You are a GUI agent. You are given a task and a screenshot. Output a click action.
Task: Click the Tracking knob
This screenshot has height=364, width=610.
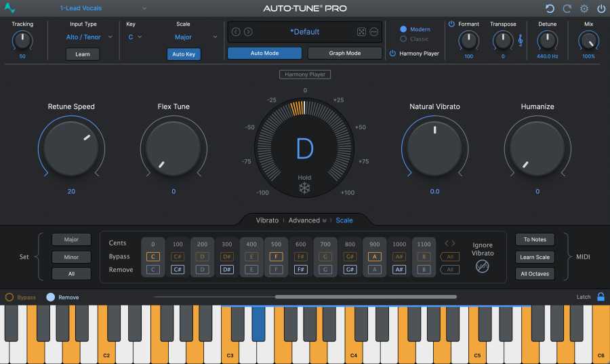coord(22,41)
